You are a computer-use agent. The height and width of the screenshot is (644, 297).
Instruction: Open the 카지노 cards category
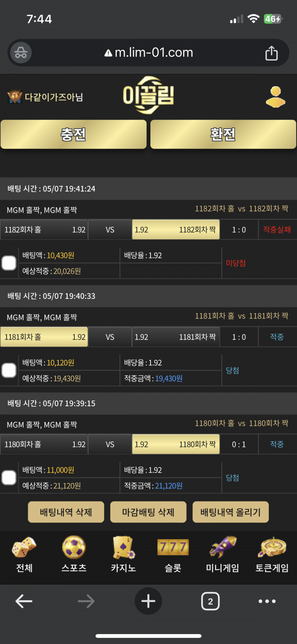coord(123,555)
